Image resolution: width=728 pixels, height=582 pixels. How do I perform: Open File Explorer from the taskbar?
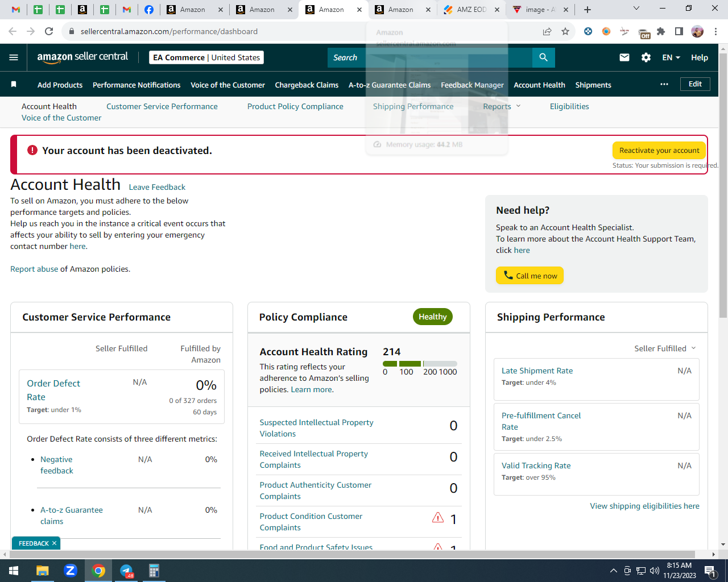point(43,571)
